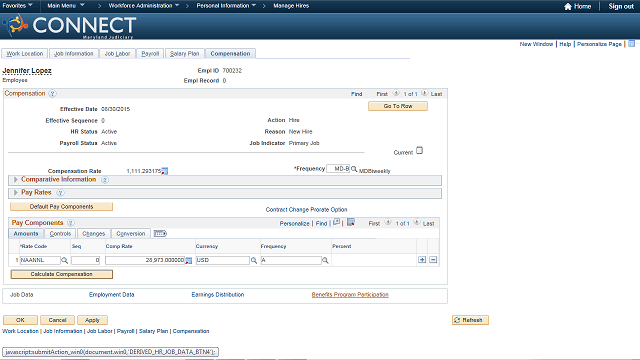Open the Earnings Distribution link
This screenshot has width=640, height=360.
pyautogui.click(x=218, y=294)
